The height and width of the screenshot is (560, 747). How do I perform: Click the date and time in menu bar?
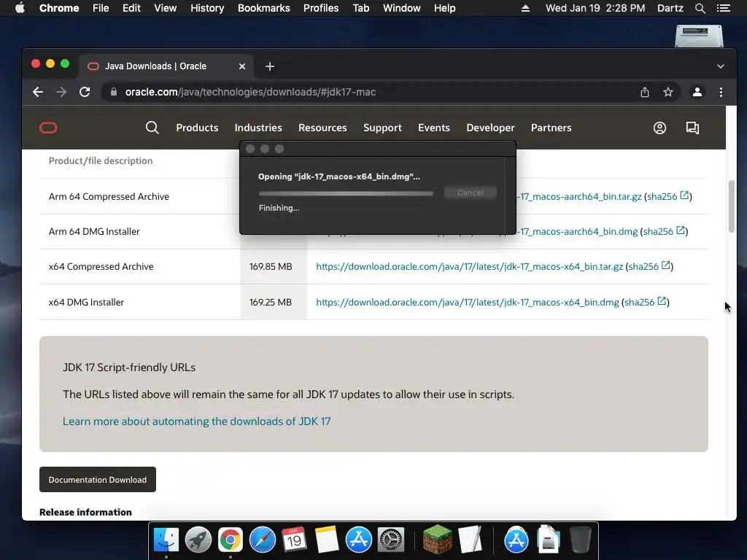[595, 8]
